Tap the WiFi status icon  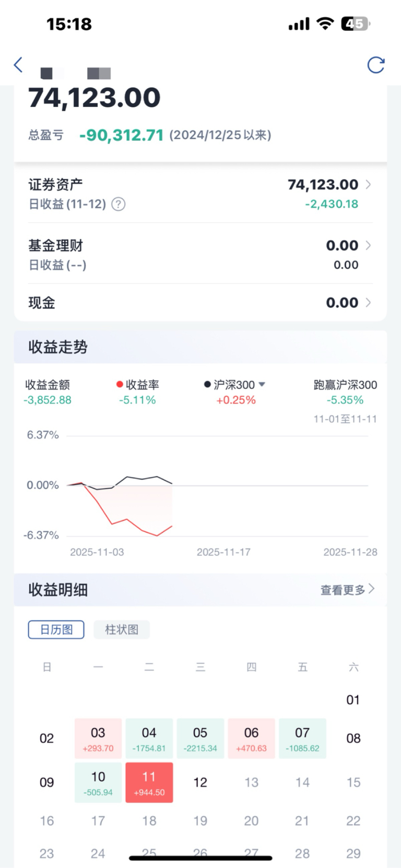tap(325, 23)
